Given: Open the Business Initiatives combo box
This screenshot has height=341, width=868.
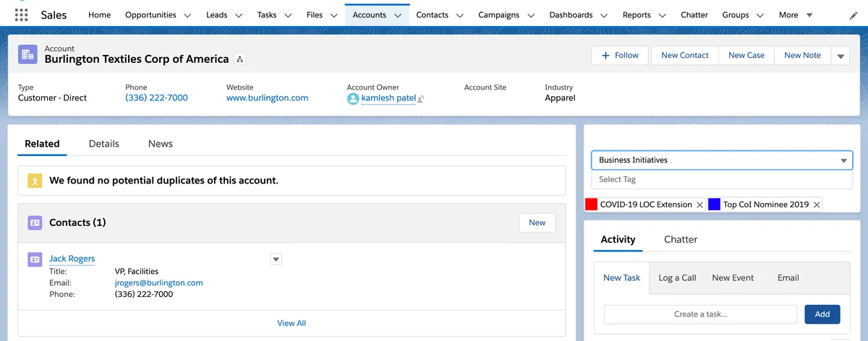Looking at the screenshot, I should coord(722,160).
